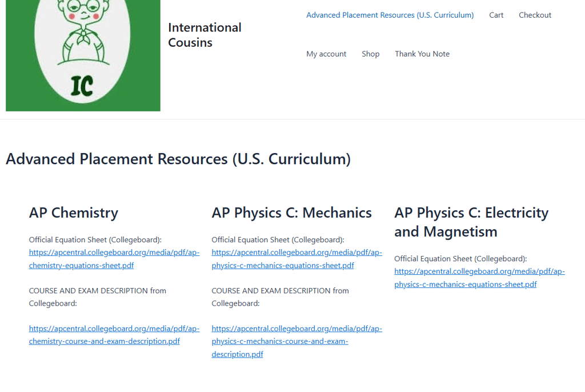Open AP Chemistry course and exam description link

[114, 335]
